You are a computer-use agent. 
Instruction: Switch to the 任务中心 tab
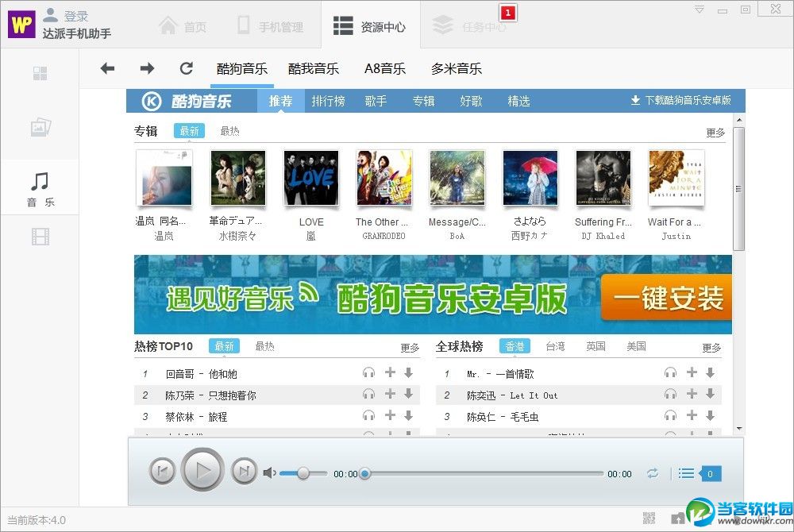(469, 26)
